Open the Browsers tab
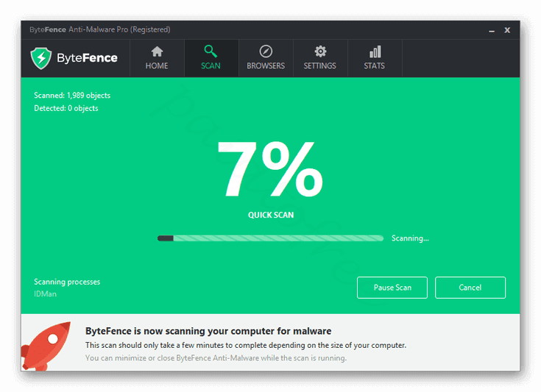The image size is (541, 392). coord(266,58)
